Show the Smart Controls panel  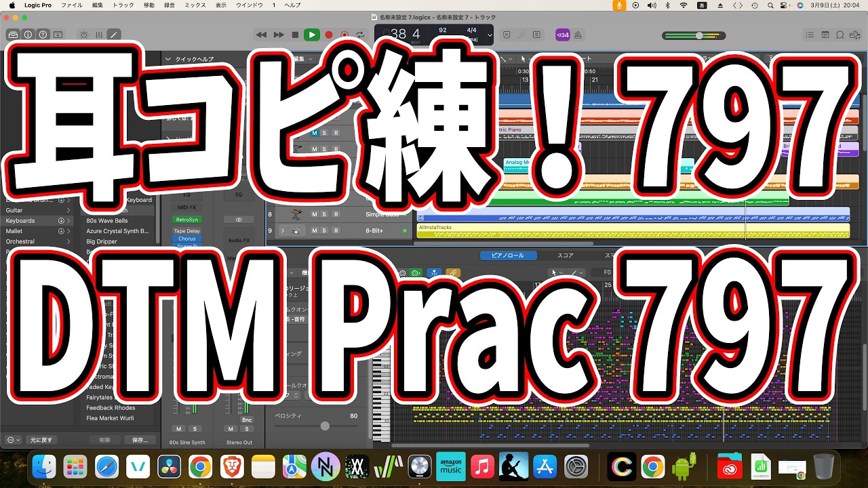(83, 35)
